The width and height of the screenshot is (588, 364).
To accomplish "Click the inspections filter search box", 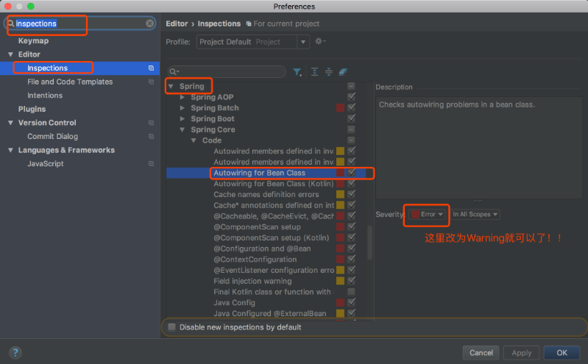I will 227,72.
